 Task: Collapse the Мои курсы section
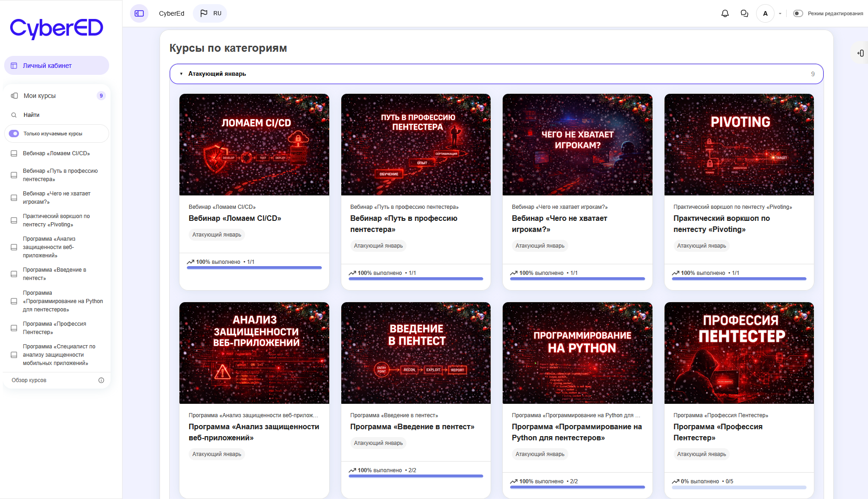[x=14, y=96]
